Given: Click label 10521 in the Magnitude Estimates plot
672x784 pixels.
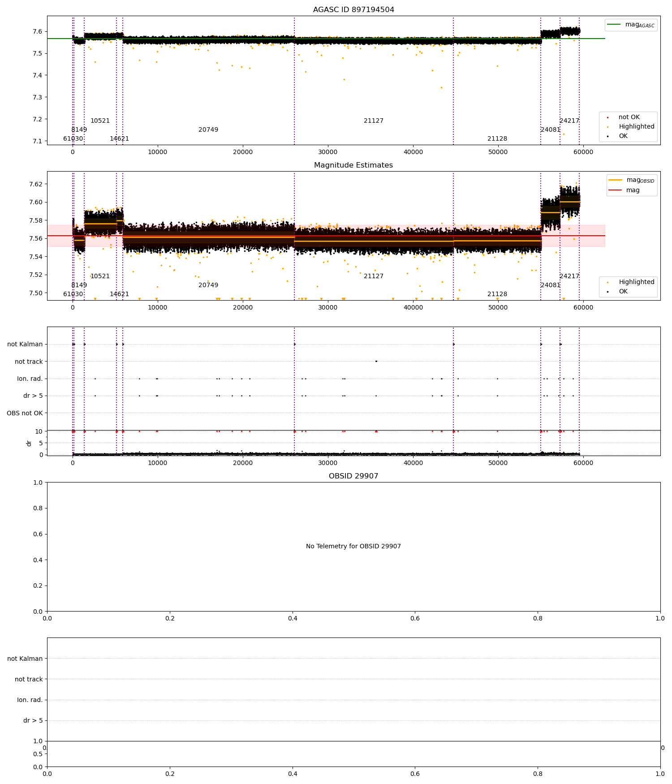Looking at the screenshot, I should coord(100,276).
